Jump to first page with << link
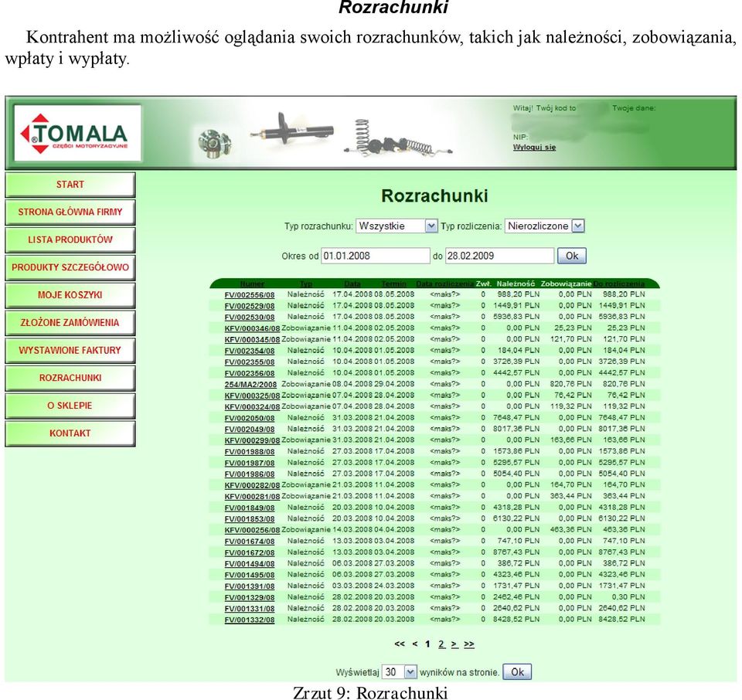 (x=400, y=644)
